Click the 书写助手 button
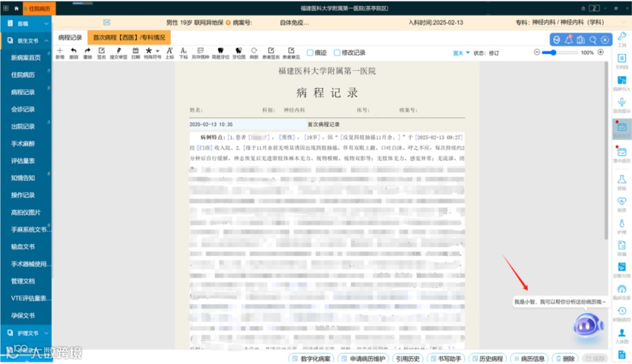This screenshot has height=364, width=632. pos(446,358)
